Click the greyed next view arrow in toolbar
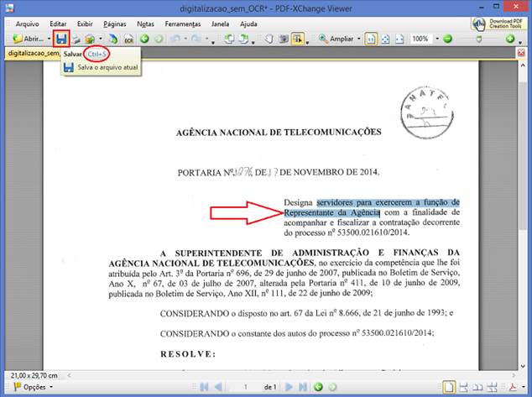The width and height of the screenshot is (532, 397). click(x=159, y=39)
